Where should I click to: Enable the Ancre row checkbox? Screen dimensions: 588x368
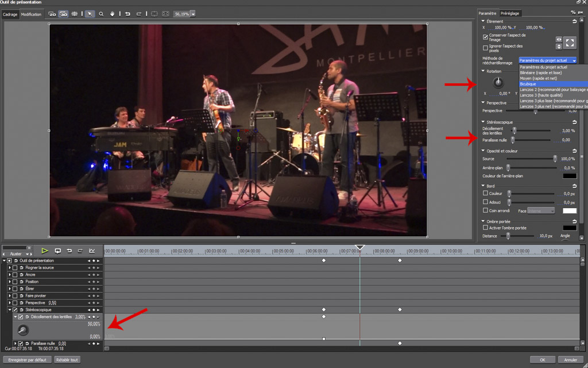coord(15,275)
